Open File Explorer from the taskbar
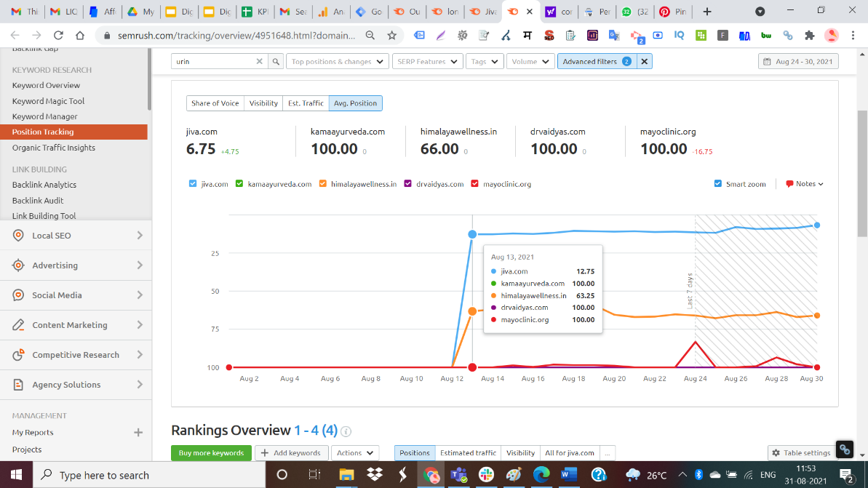 (x=346, y=475)
